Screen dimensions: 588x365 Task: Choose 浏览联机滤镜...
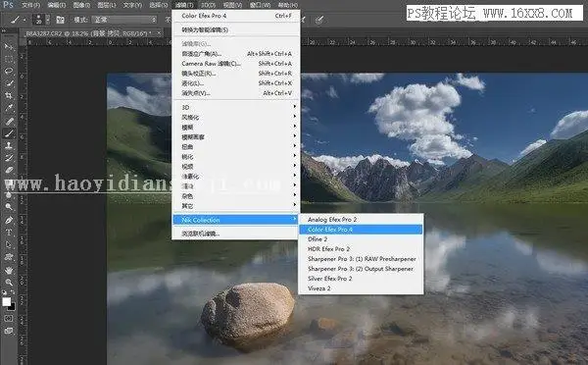[x=235, y=234]
